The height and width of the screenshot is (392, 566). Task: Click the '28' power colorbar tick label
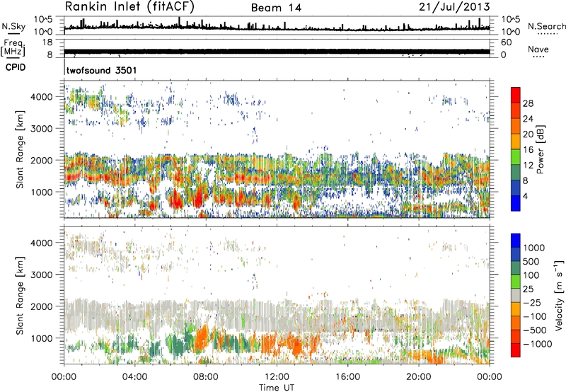tap(528, 103)
